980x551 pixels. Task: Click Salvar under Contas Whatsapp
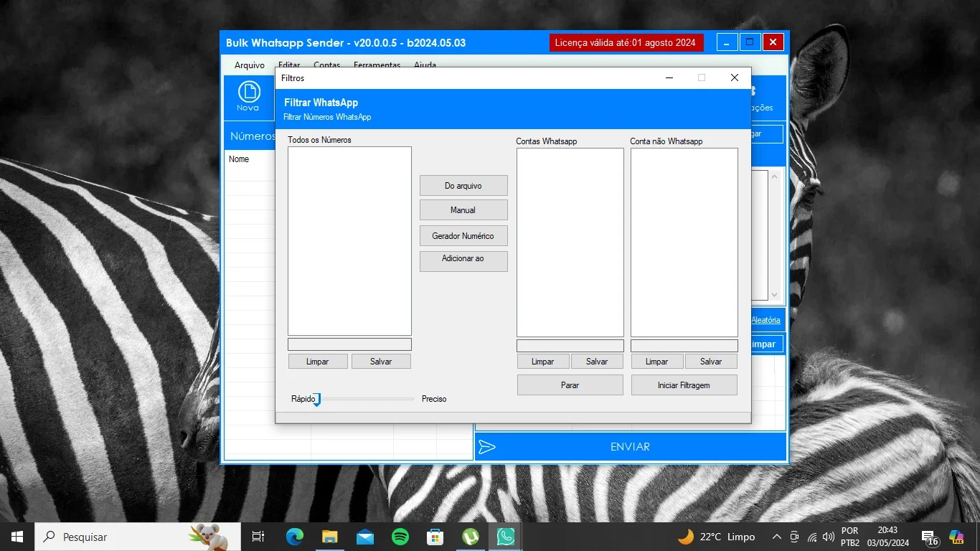click(597, 362)
